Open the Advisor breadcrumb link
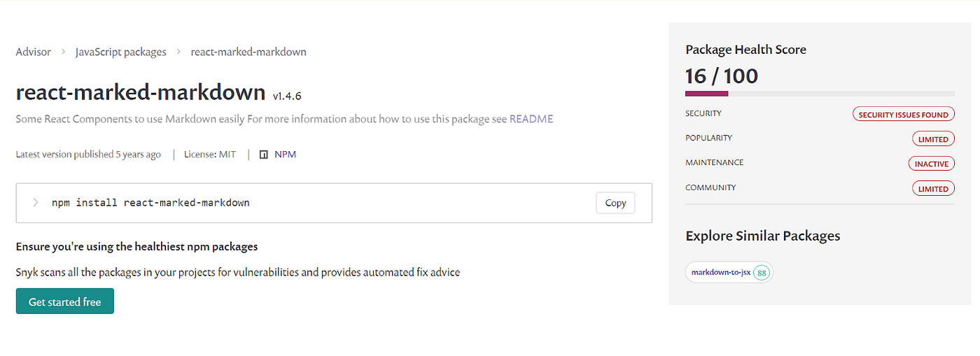This screenshot has width=980, height=356. click(34, 52)
